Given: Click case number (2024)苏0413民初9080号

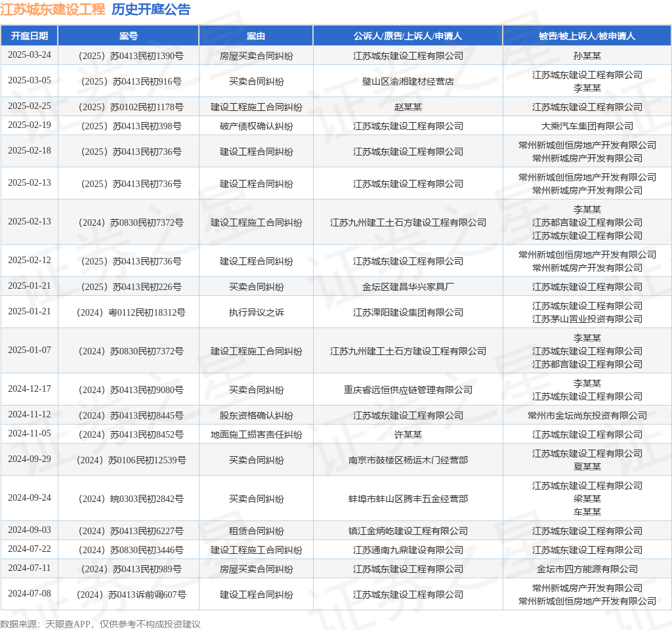Looking at the screenshot, I should pos(131,390).
